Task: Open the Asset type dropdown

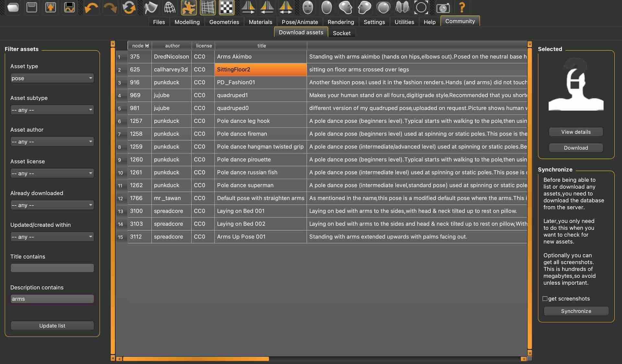Action: (x=52, y=78)
